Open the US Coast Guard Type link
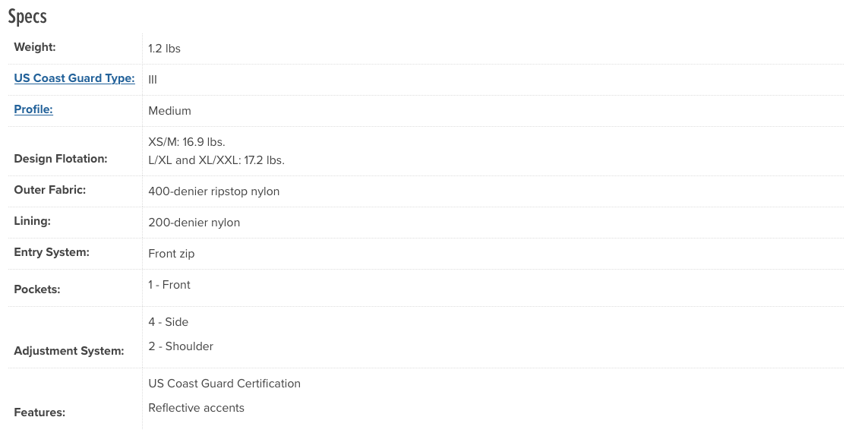This screenshot has height=436, width=868. click(74, 78)
